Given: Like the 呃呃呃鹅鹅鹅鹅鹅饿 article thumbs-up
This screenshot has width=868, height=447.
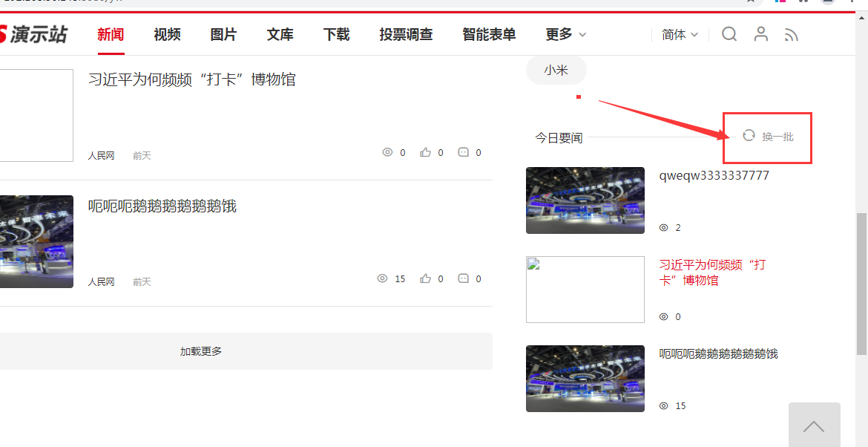Looking at the screenshot, I should tap(425, 278).
